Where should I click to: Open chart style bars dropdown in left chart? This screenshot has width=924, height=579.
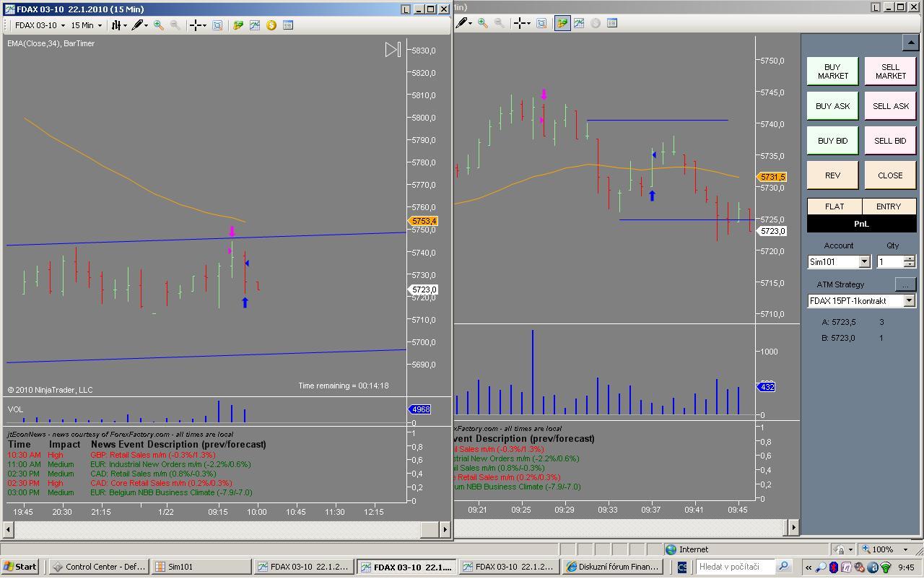point(119,25)
